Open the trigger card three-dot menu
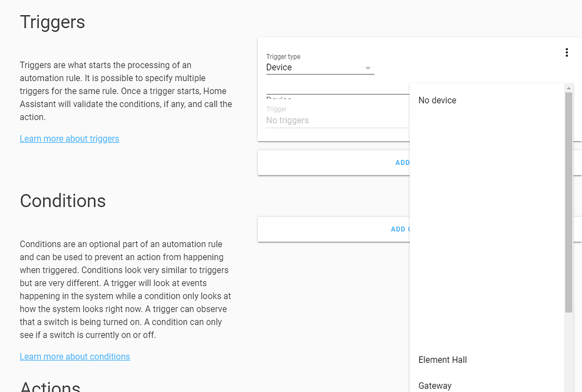 pos(566,52)
